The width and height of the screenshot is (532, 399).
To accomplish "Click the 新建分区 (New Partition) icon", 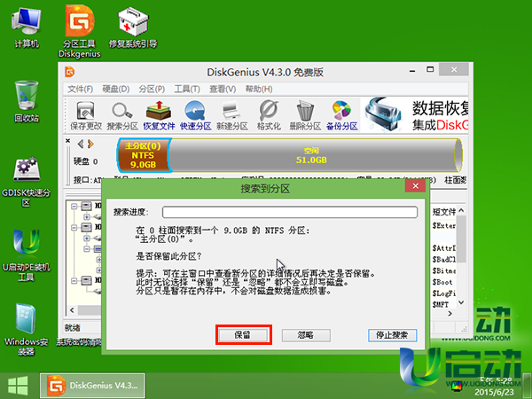I will (232, 115).
